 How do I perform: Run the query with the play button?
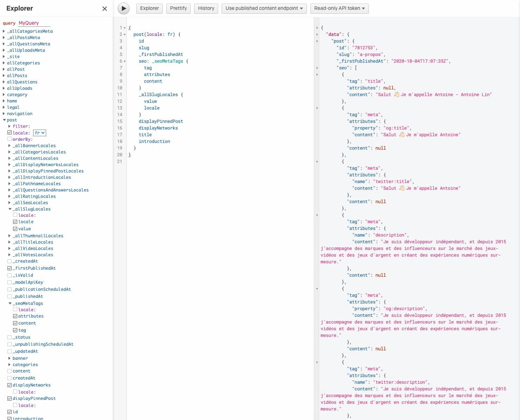pos(124,8)
